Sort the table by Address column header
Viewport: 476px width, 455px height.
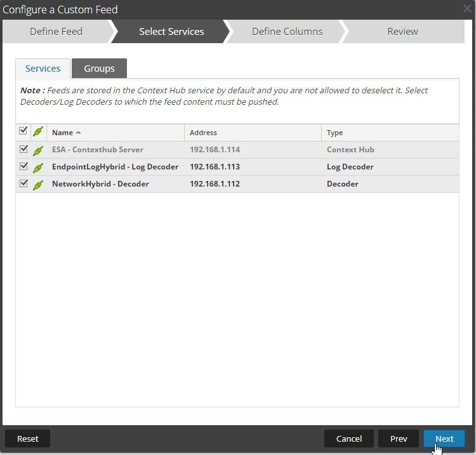(x=203, y=133)
